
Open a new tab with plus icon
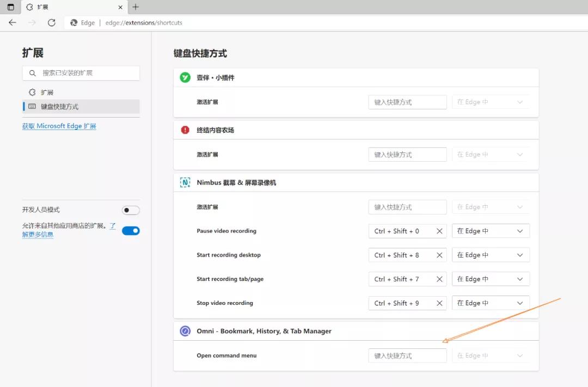[x=136, y=7]
